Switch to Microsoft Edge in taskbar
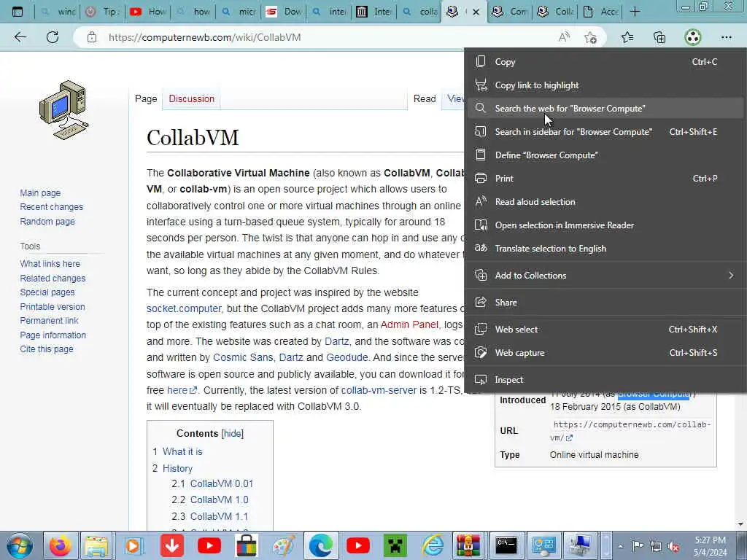The image size is (747, 560). [321, 545]
